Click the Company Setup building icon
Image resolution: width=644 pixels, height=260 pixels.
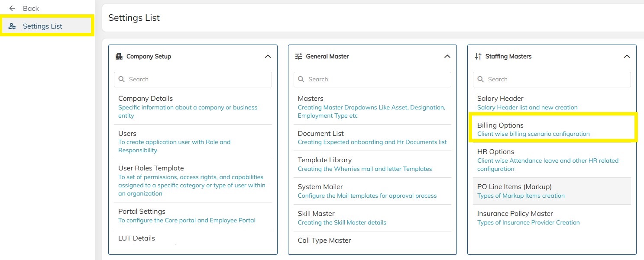point(119,56)
